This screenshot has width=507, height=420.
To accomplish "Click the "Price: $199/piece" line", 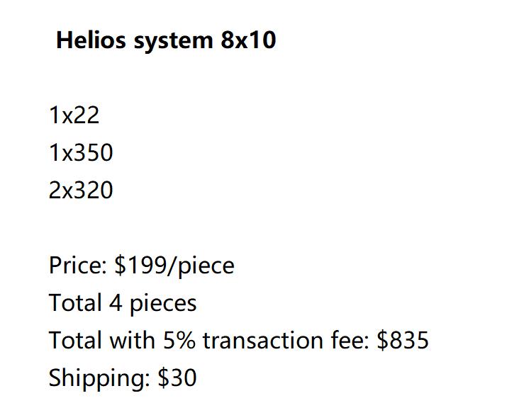I will pyautogui.click(x=142, y=266).
